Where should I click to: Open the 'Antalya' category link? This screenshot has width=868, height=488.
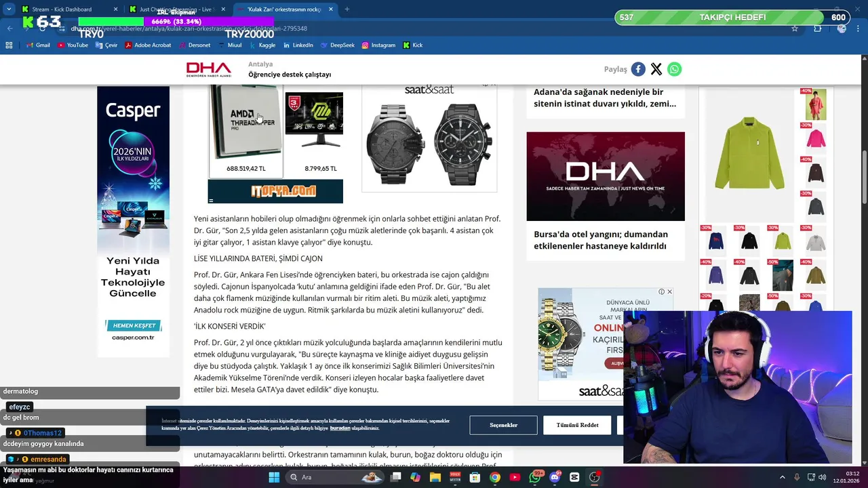260,64
